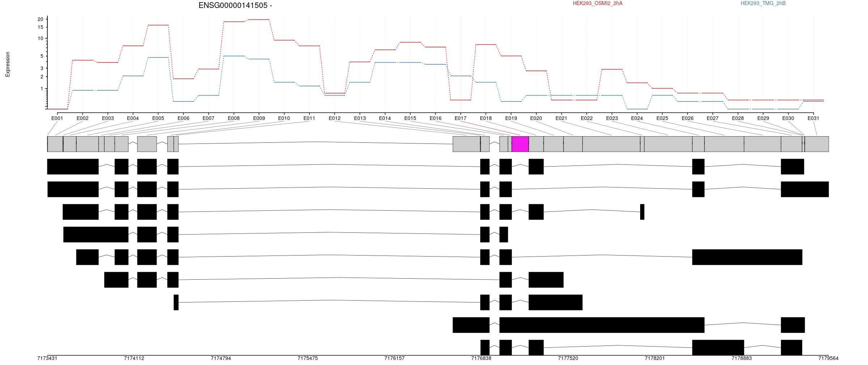Click y-axis tick value 15
868x365 pixels.
41,27
